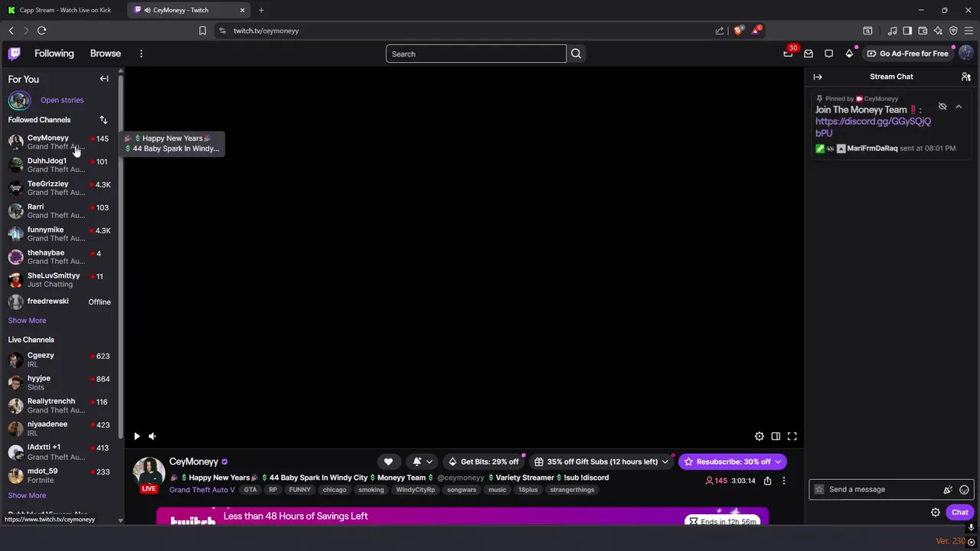Expand the 35% off Gift Subs dropdown
The height and width of the screenshot is (551, 980).
click(x=602, y=461)
